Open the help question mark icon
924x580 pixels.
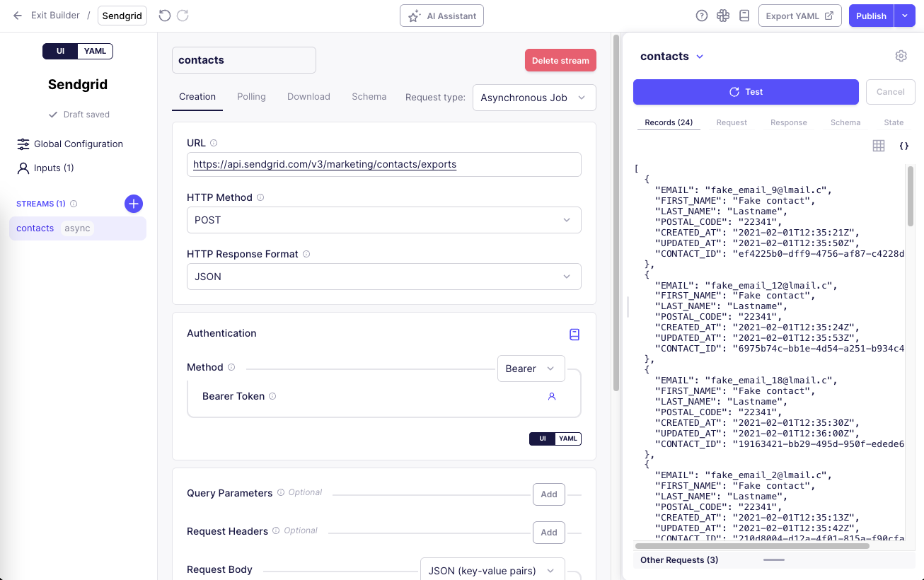[702, 16]
